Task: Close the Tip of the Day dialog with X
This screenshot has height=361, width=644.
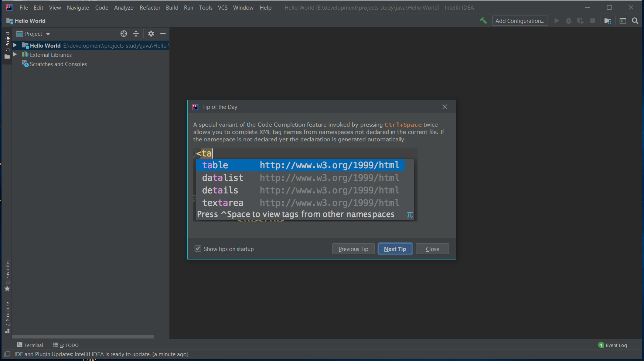Action: pyautogui.click(x=445, y=107)
